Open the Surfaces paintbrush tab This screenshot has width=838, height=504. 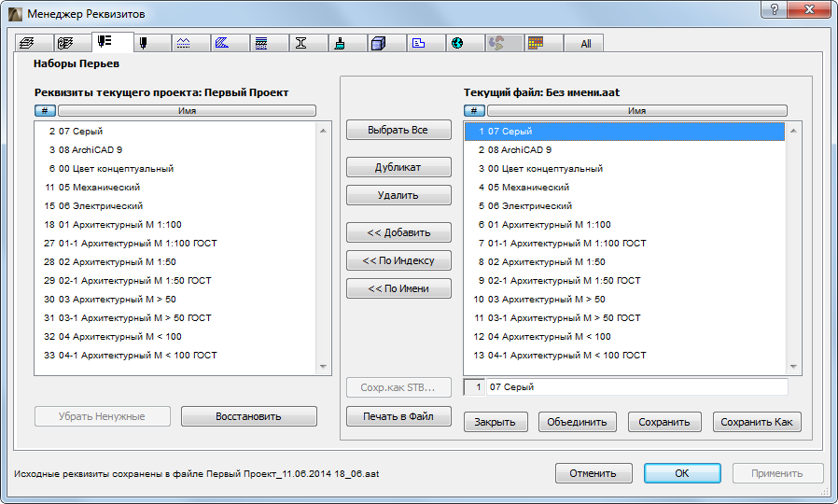347,43
